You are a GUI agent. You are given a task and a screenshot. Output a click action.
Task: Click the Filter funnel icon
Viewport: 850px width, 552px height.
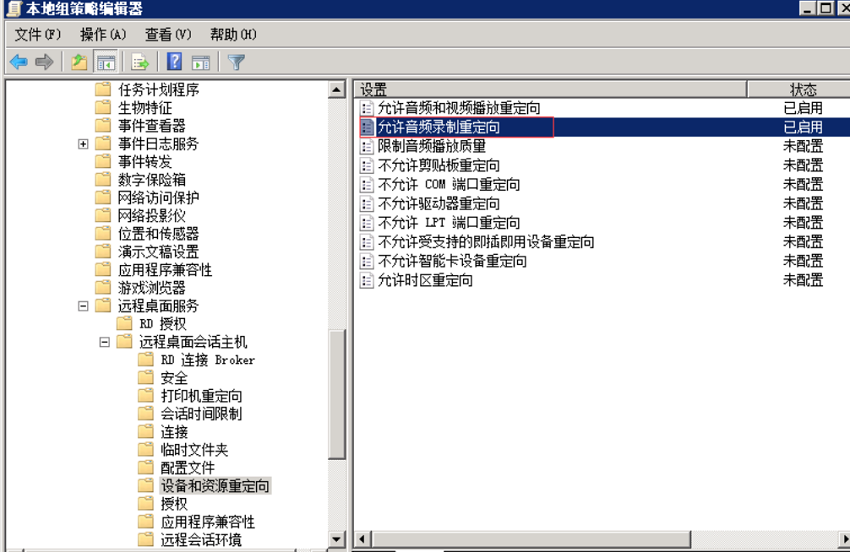[236, 62]
